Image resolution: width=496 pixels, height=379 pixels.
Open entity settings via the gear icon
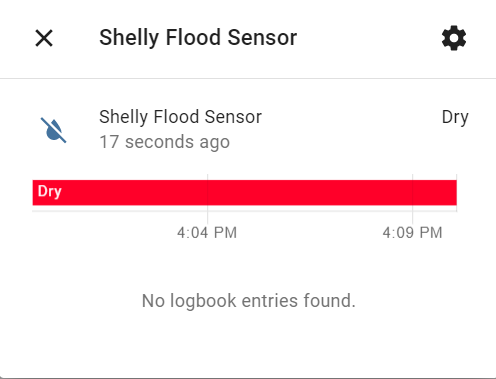(x=454, y=38)
